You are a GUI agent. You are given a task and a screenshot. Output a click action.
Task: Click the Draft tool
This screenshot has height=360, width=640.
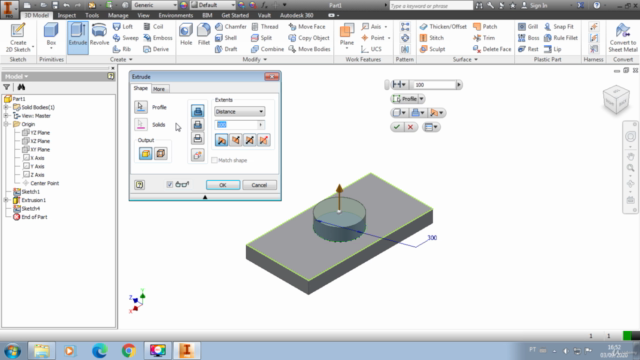(x=226, y=49)
